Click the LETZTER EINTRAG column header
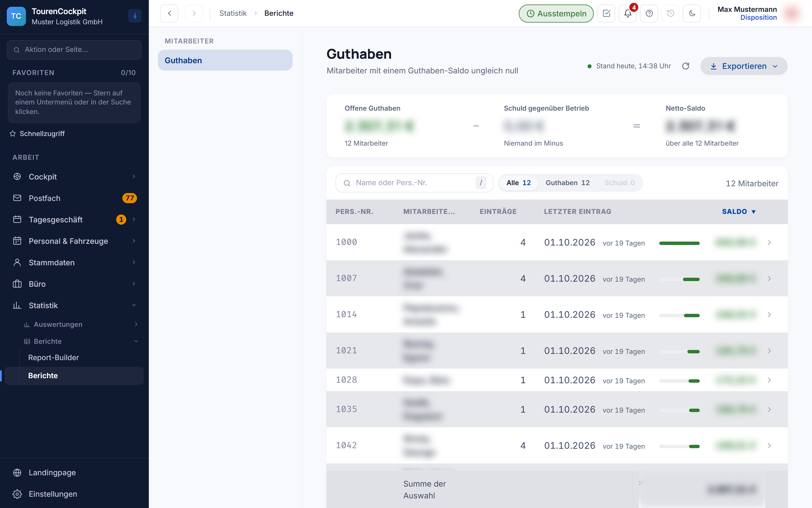Viewport: 812px width, 508px height. [577, 212]
